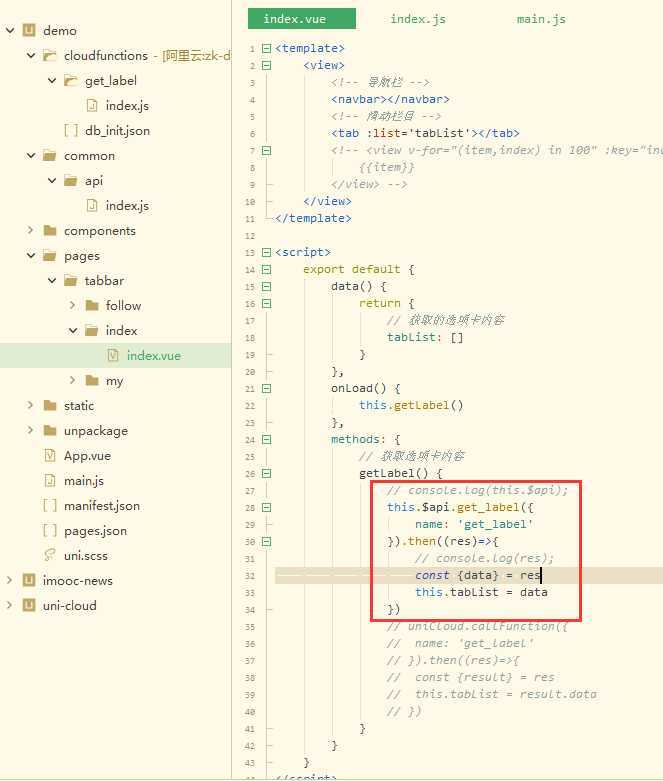Open uni.scss from the tree
The height and width of the screenshot is (781, 663).
tap(86, 555)
